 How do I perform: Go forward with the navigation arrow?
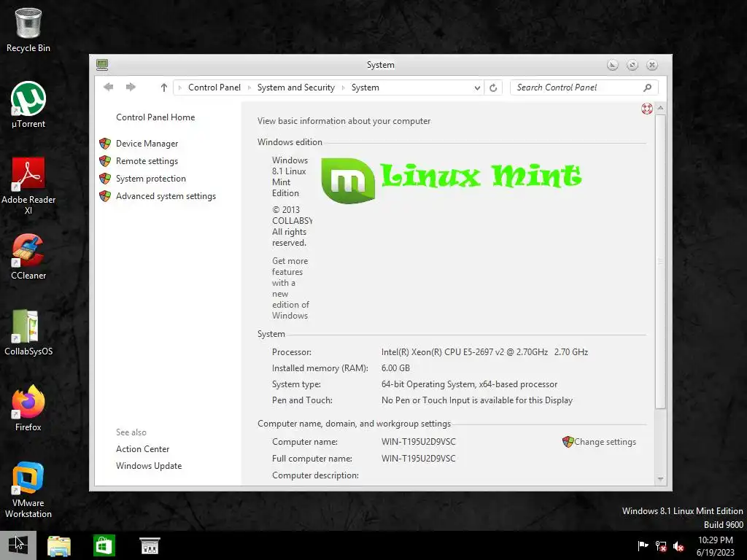(x=131, y=87)
